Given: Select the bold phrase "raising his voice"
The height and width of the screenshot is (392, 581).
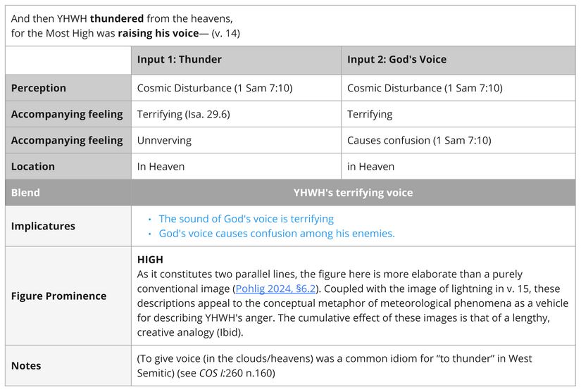Looking at the screenshot, I should [x=158, y=33].
